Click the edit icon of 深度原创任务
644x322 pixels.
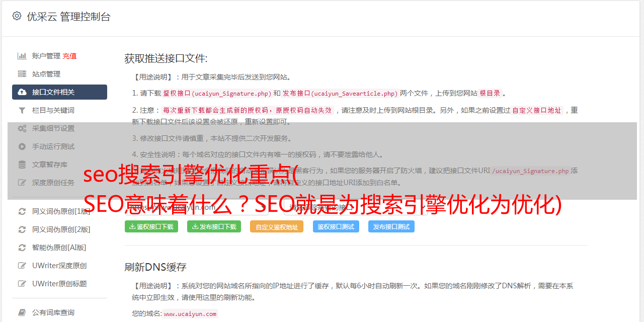point(22,183)
